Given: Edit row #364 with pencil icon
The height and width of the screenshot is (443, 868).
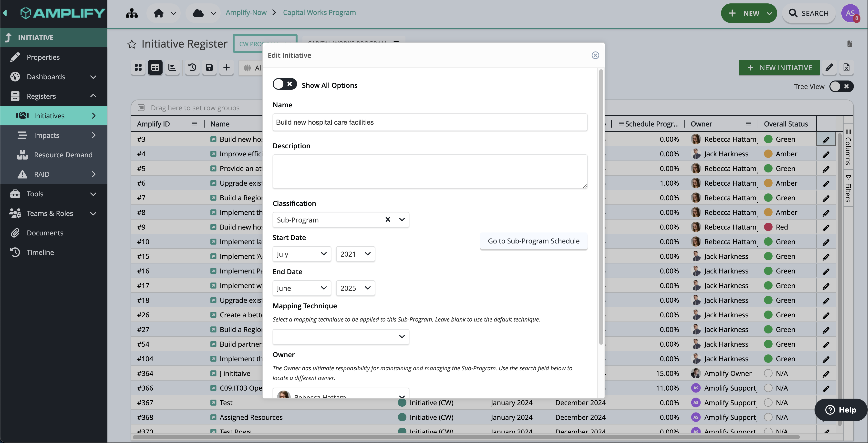Looking at the screenshot, I should [x=826, y=374].
